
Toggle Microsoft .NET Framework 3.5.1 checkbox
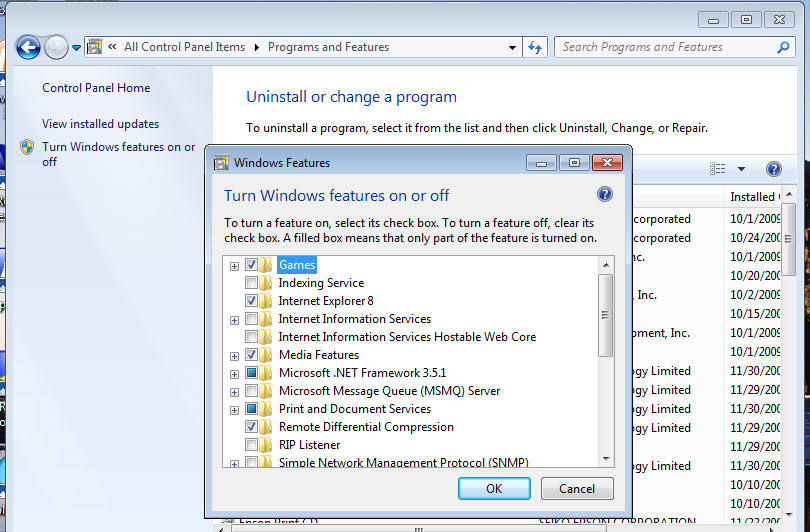click(251, 372)
